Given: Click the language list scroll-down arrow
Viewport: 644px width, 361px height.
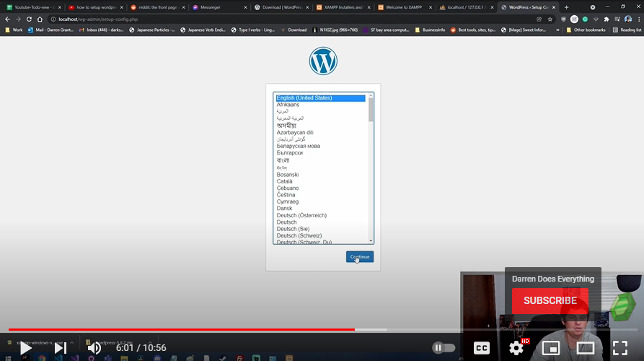Looking at the screenshot, I should pyautogui.click(x=371, y=241).
